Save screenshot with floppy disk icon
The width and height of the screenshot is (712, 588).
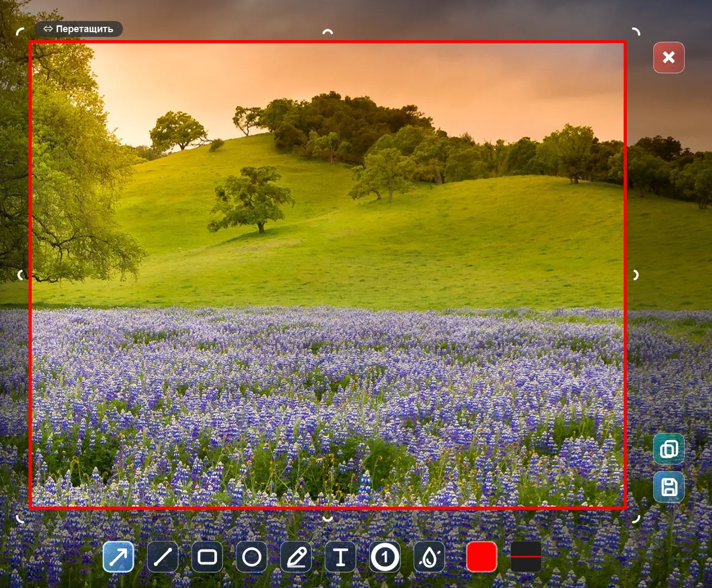click(x=669, y=487)
